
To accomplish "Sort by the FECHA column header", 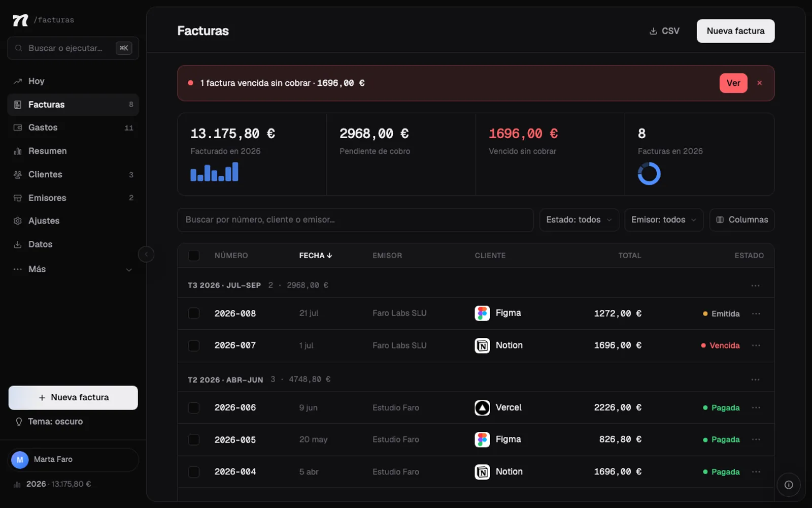I will pos(315,256).
